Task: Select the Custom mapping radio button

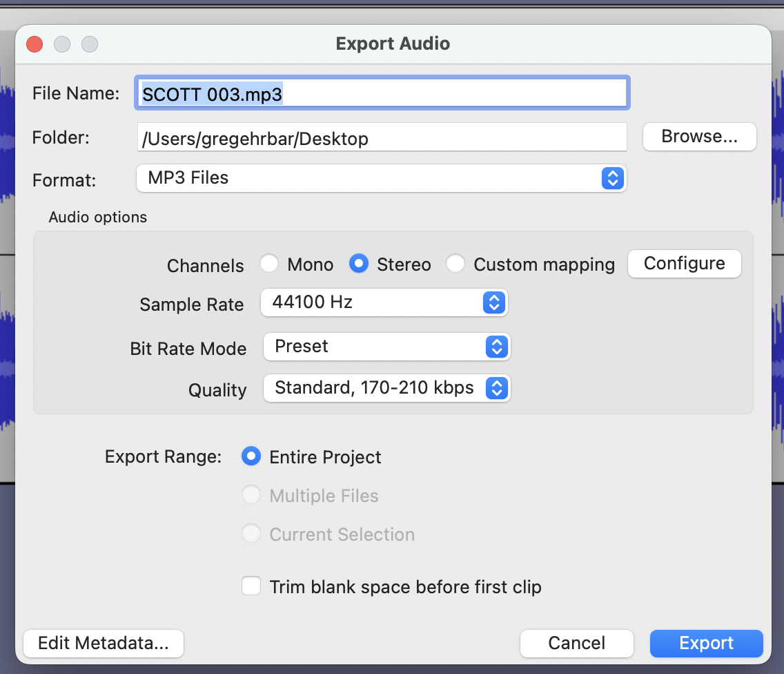Action: pos(455,263)
